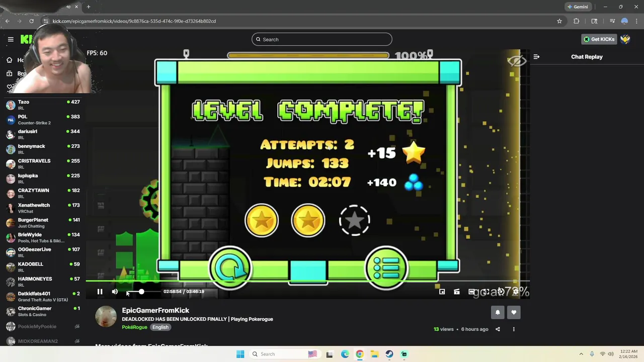Focus the Kick search field
This screenshot has height=362, width=644.
pyautogui.click(x=321, y=39)
